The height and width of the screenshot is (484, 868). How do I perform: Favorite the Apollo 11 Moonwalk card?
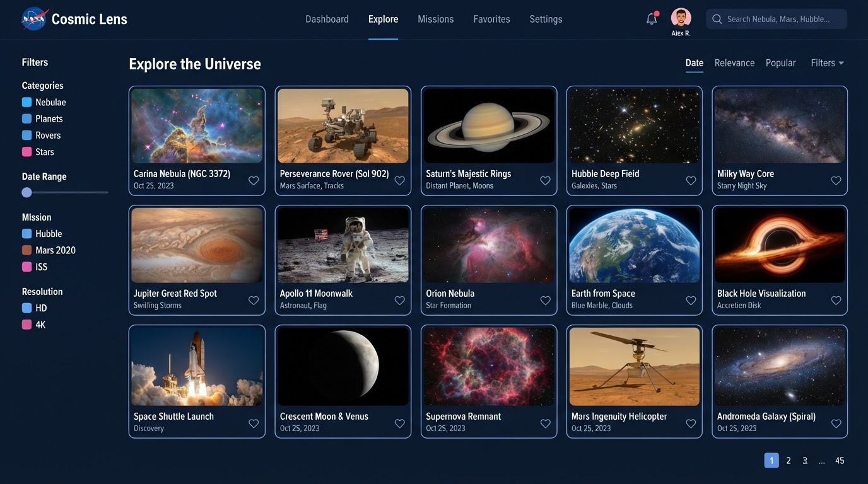pos(399,300)
